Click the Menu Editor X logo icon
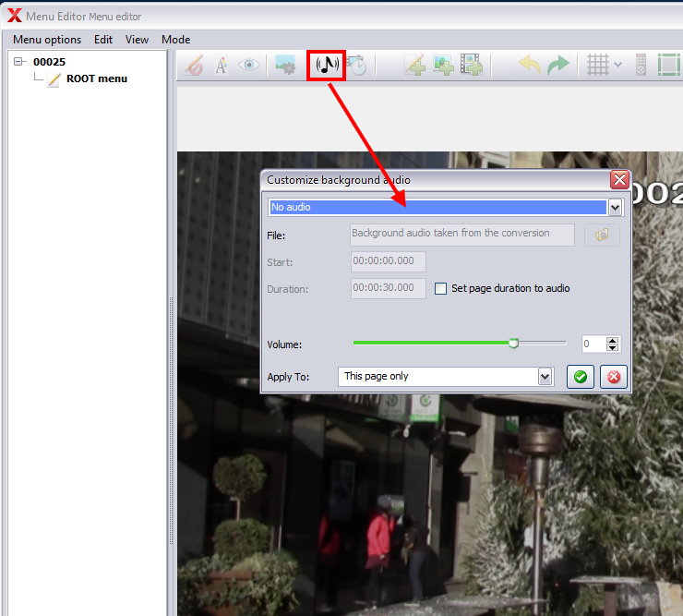 tap(14, 16)
